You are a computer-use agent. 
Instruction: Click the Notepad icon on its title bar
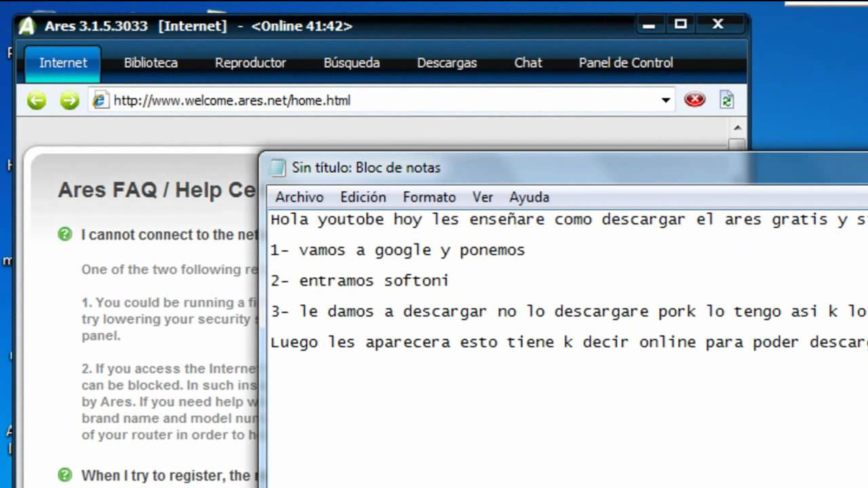(x=277, y=167)
